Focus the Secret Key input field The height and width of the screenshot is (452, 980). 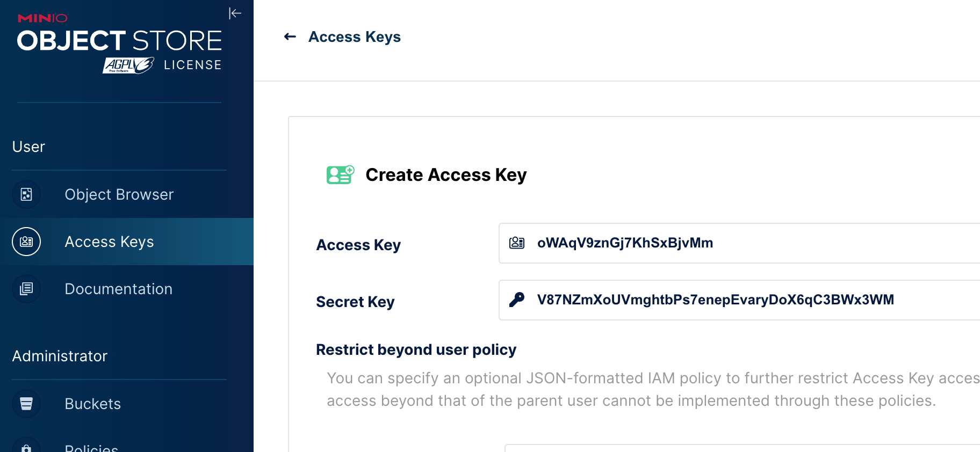pos(752,300)
